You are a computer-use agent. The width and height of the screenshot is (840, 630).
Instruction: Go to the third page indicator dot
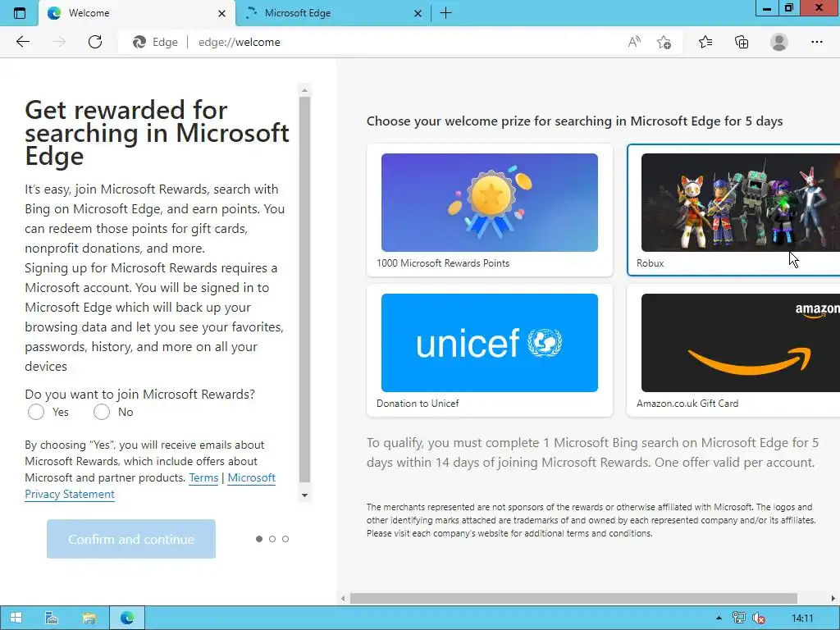click(285, 539)
